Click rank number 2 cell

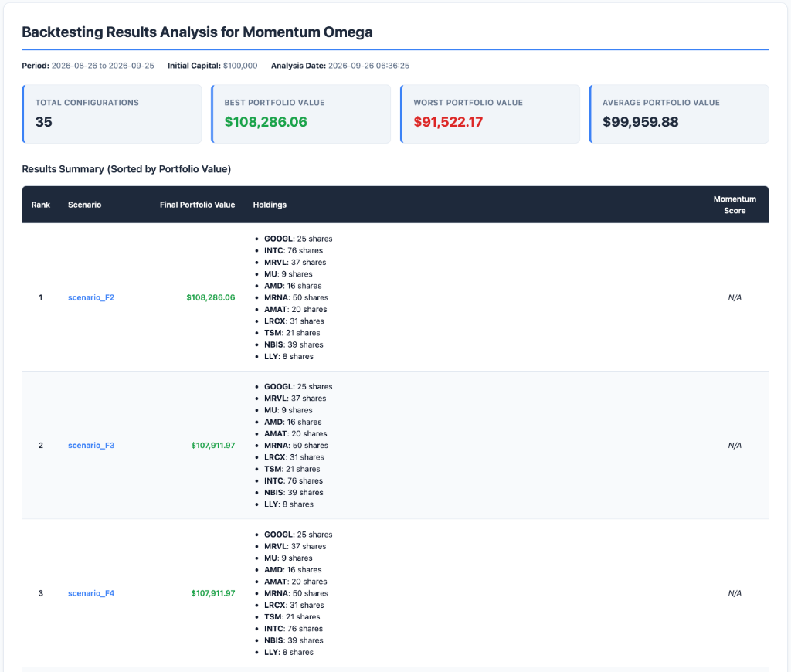pyautogui.click(x=40, y=446)
